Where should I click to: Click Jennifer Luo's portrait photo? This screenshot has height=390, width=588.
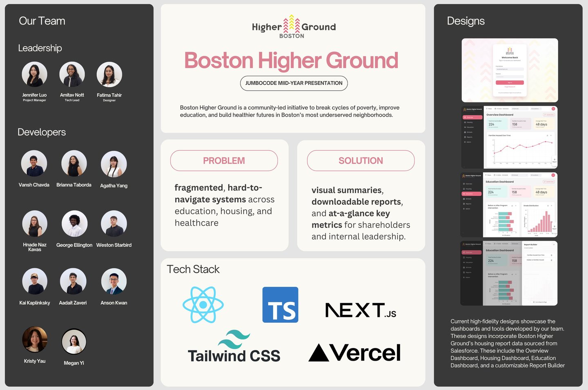(x=34, y=74)
